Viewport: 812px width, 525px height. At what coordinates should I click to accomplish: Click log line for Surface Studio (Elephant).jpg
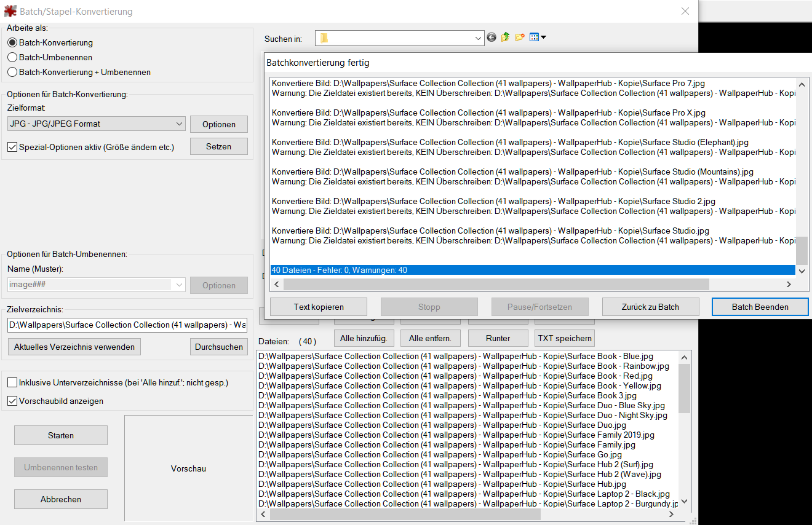tap(510, 142)
